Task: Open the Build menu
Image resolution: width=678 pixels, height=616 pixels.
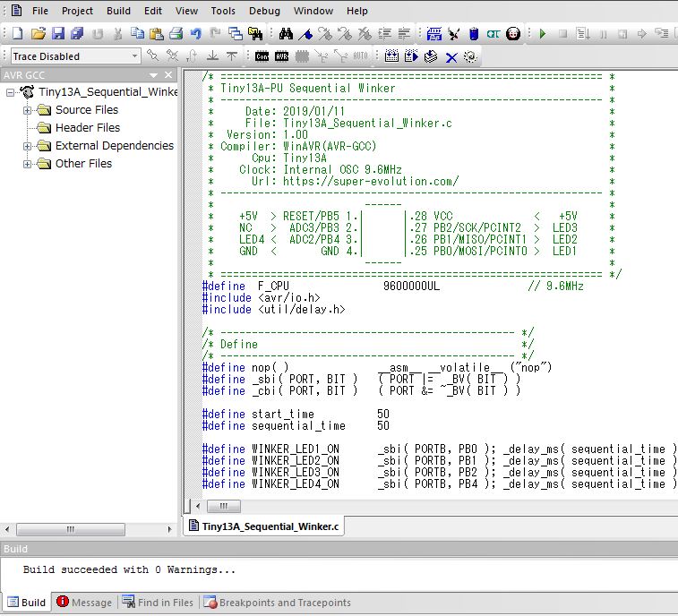Action: tap(118, 11)
